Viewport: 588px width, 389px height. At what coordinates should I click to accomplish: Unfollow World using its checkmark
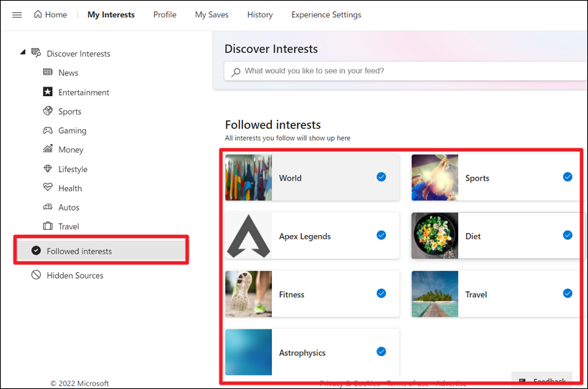381,177
